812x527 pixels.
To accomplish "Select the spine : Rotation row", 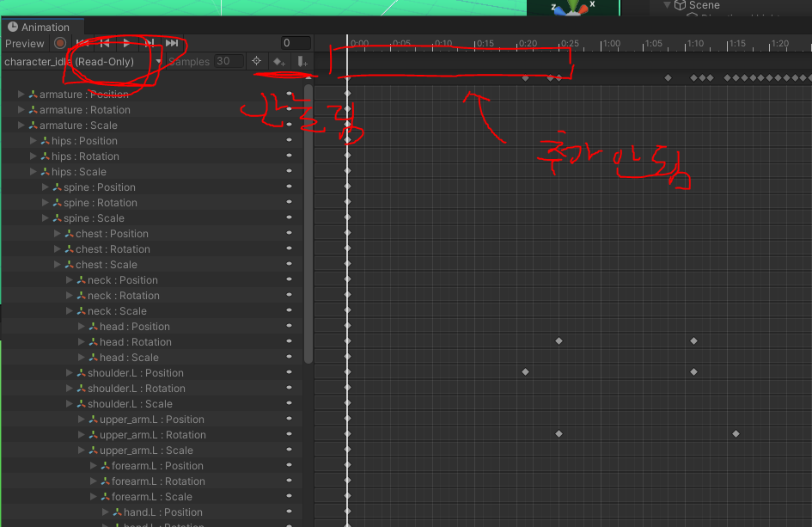I will 153,203.
